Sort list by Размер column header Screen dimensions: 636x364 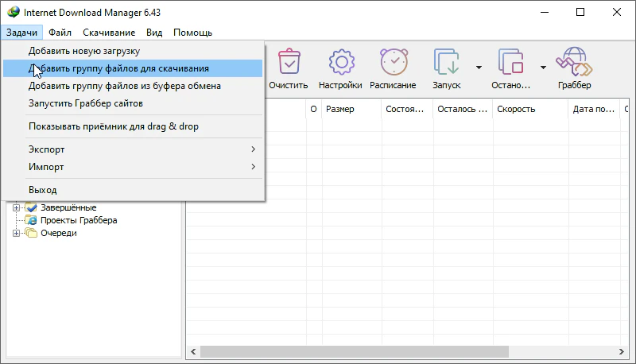coord(351,109)
